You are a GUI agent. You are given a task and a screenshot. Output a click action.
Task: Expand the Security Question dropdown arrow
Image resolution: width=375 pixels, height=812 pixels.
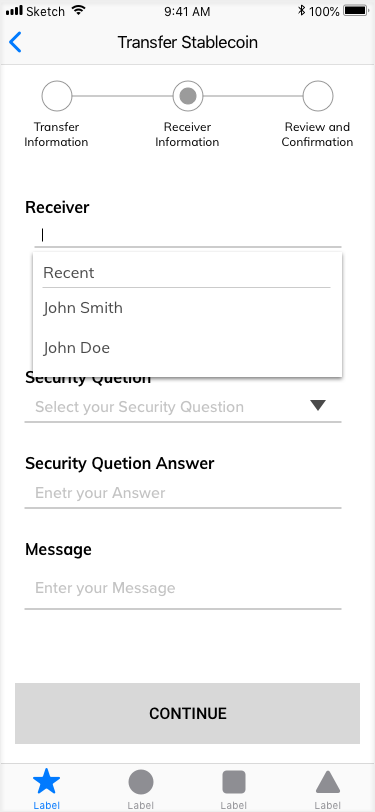coord(318,405)
